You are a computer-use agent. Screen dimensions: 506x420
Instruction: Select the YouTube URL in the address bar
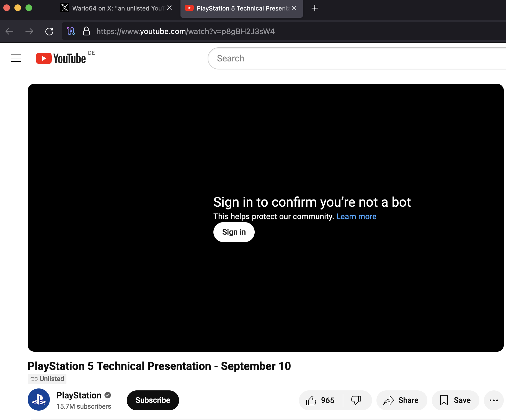185,31
